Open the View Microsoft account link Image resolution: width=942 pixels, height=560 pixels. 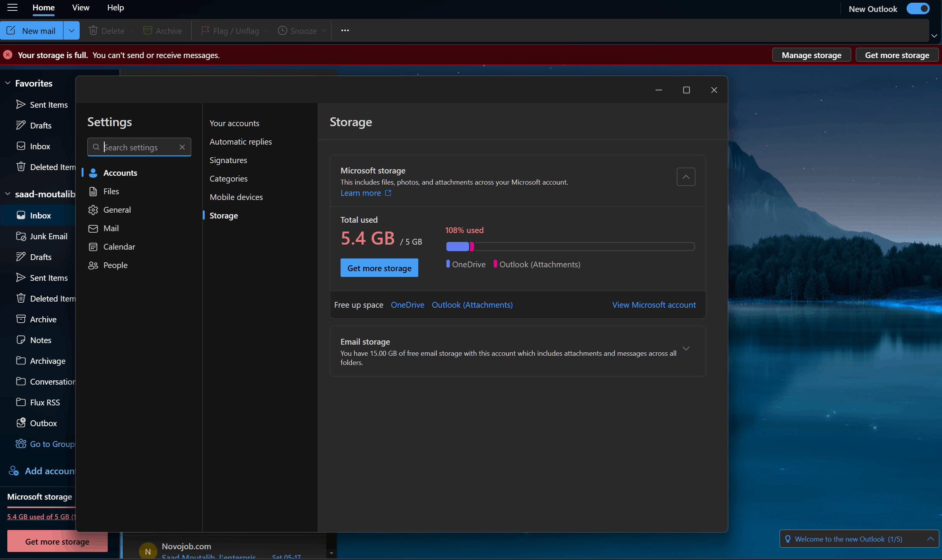click(654, 305)
